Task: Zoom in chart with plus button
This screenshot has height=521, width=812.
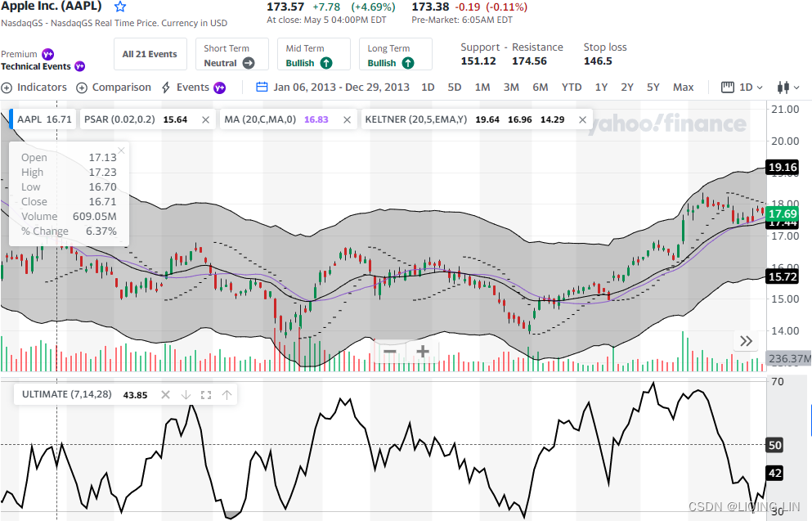Action: [423, 352]
